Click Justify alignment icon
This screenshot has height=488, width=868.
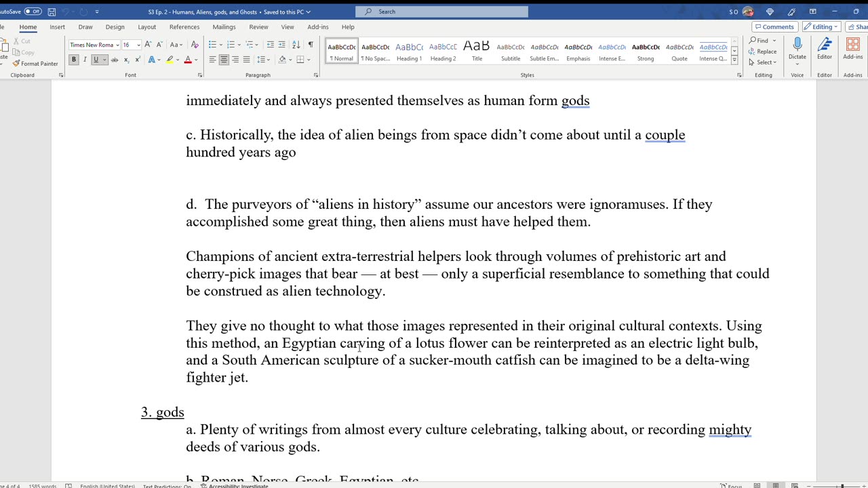pos(246,60)
